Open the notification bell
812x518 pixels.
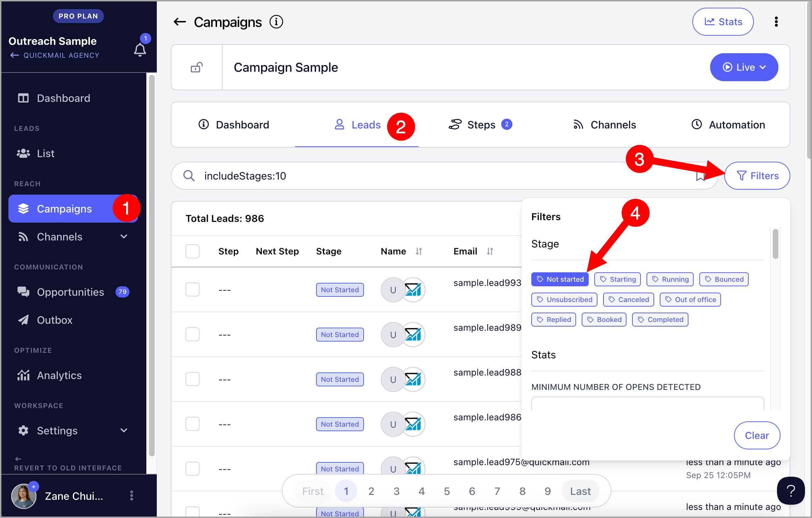[x=140, y=50]
